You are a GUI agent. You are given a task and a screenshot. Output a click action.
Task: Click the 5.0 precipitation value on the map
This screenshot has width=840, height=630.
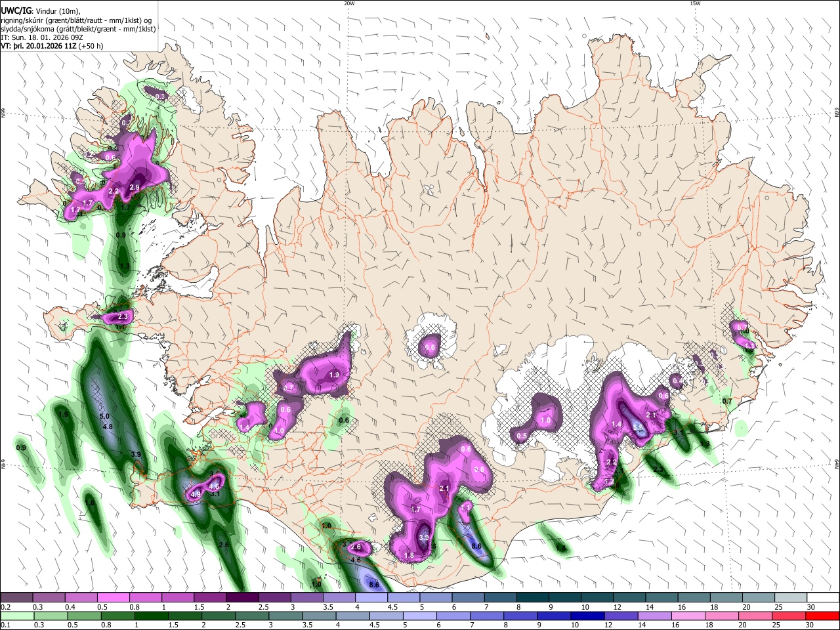click(x=104, y=416)
